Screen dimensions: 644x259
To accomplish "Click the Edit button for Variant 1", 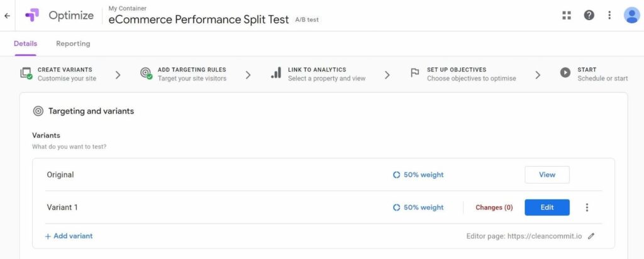I will (x=547, y=207).
